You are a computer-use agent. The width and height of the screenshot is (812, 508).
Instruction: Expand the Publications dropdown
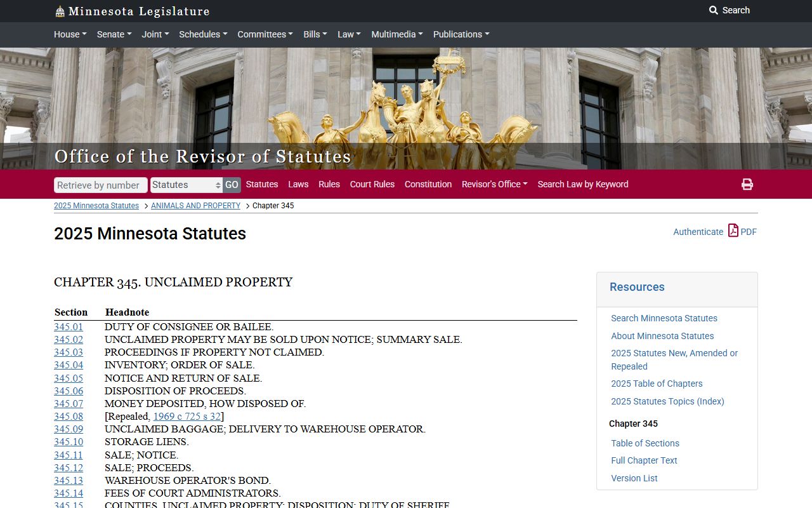coord(461,34)
